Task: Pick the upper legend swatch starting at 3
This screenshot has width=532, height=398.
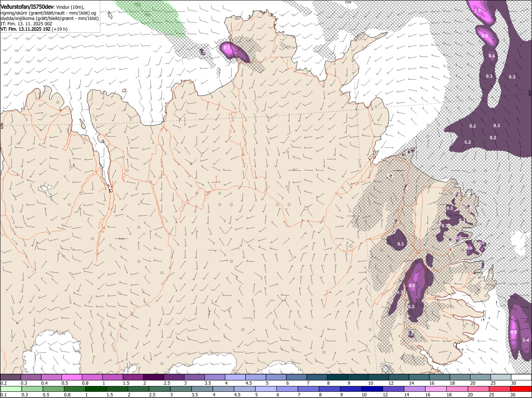Action: (194, 377)
